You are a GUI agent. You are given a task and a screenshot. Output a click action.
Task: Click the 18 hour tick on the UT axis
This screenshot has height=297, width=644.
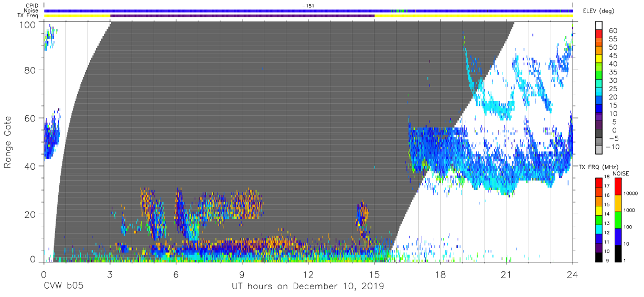(441, 274)
